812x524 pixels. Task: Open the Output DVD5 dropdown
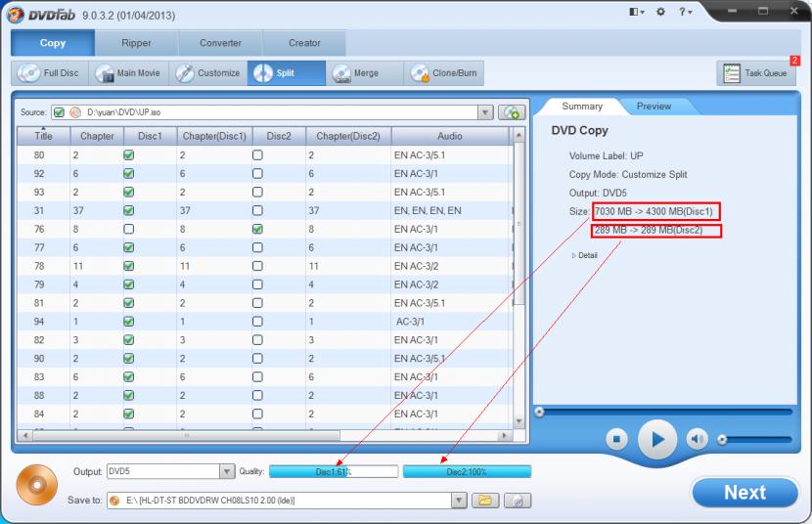[x=227, y=471]
